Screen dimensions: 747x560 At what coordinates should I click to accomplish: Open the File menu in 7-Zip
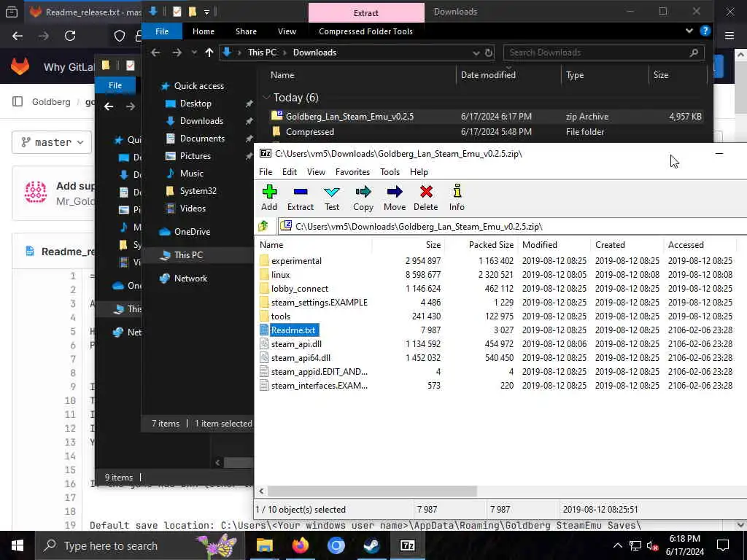click(266, 172)
